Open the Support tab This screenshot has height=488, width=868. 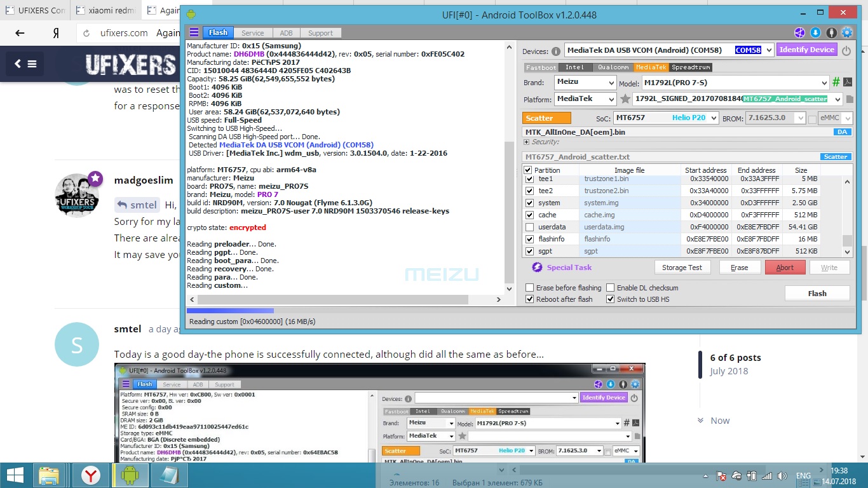click(320, 33)
